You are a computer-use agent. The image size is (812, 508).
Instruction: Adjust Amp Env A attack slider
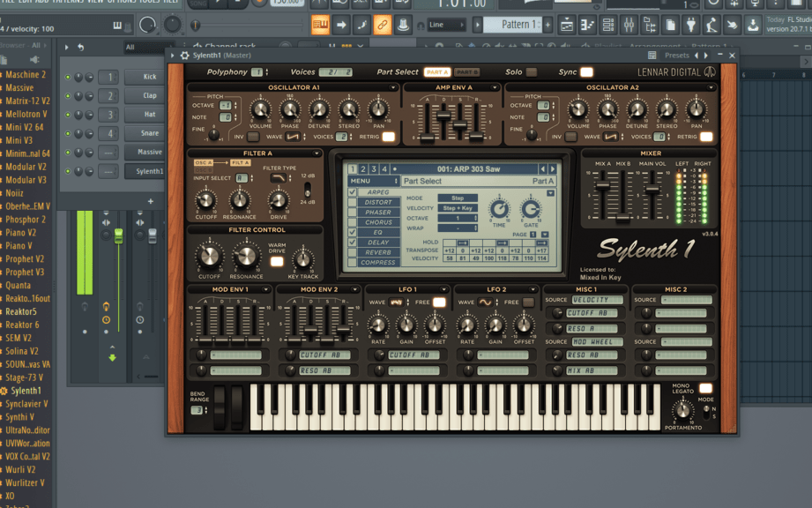point(428,138)
